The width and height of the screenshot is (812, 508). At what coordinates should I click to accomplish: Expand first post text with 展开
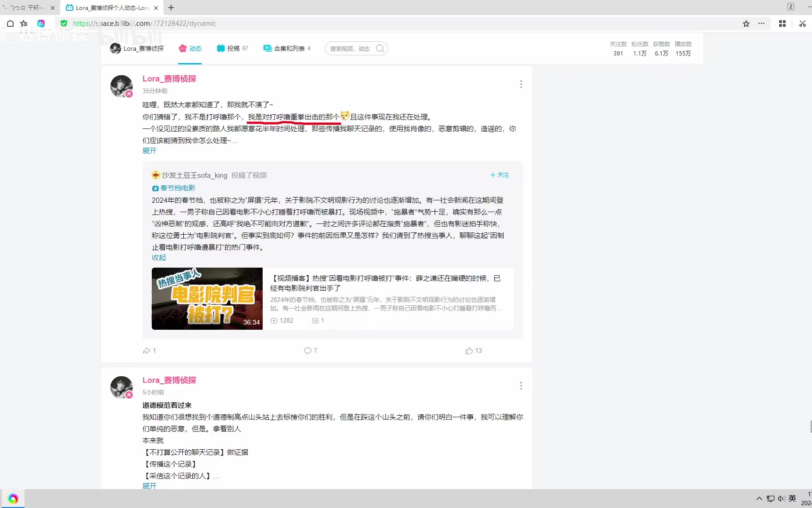149,151
